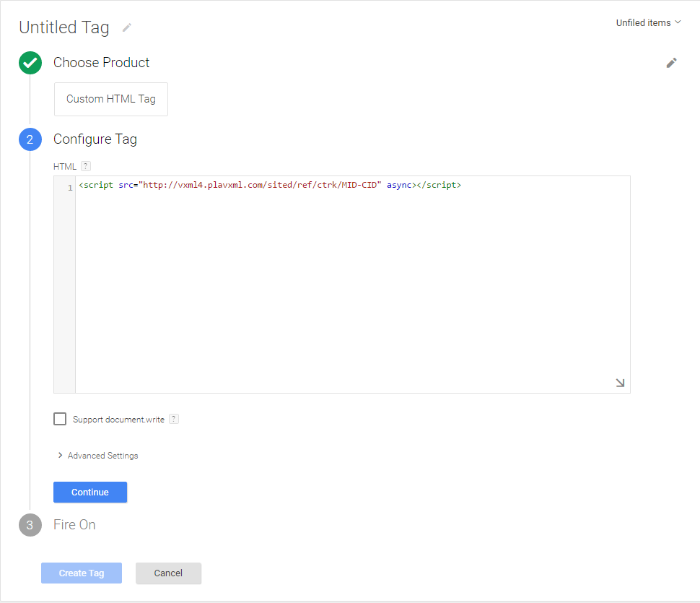Click the Choose Product heading
The height and width of the screenshot is (603, 700).
[101, 63]
